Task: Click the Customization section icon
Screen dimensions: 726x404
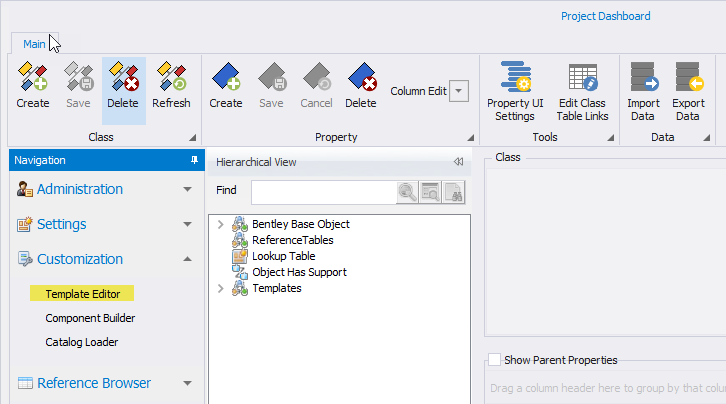Action: [x=25, y=259]
